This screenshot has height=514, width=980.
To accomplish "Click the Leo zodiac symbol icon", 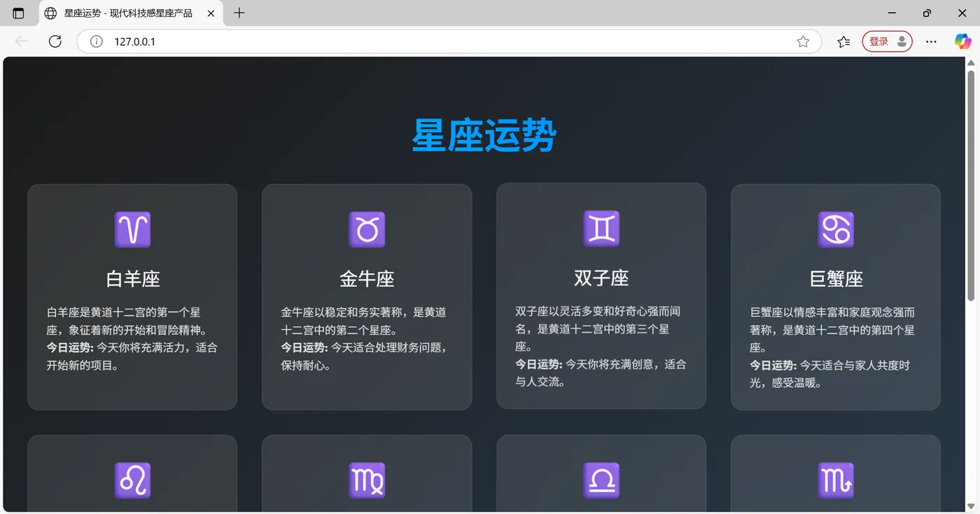I will tap(132, 480).
